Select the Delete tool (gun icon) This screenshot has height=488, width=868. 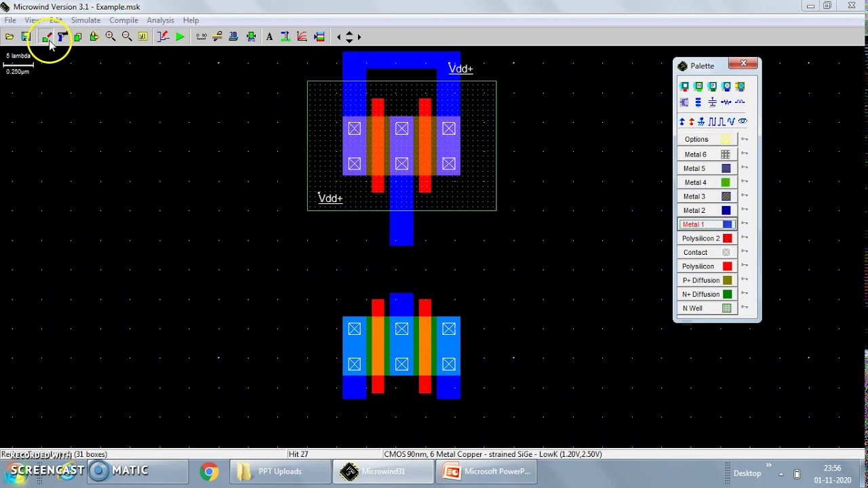[63, 37]
